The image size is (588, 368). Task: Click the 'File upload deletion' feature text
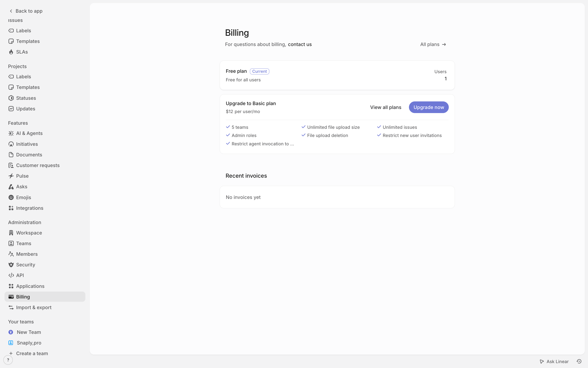[327, 136]
